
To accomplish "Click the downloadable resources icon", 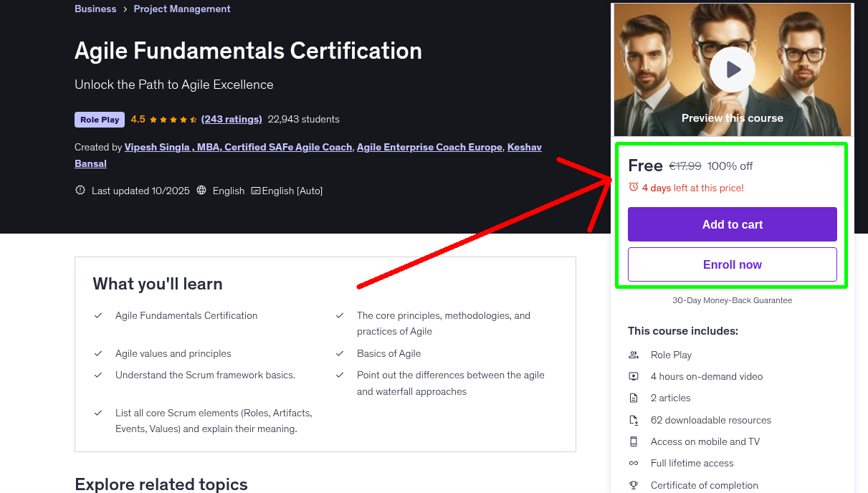I will click(x=634, y=420).
